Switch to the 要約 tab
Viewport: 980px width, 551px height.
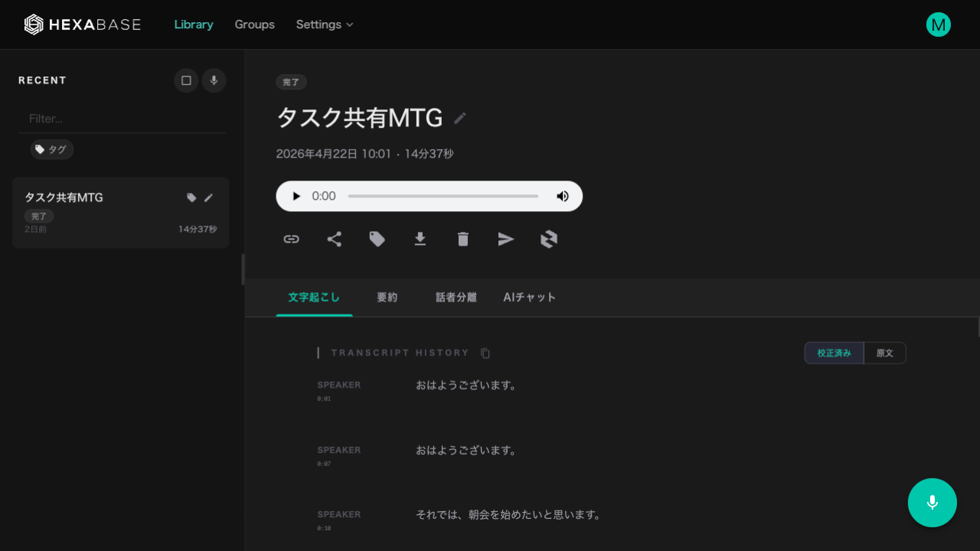(387, 297)
